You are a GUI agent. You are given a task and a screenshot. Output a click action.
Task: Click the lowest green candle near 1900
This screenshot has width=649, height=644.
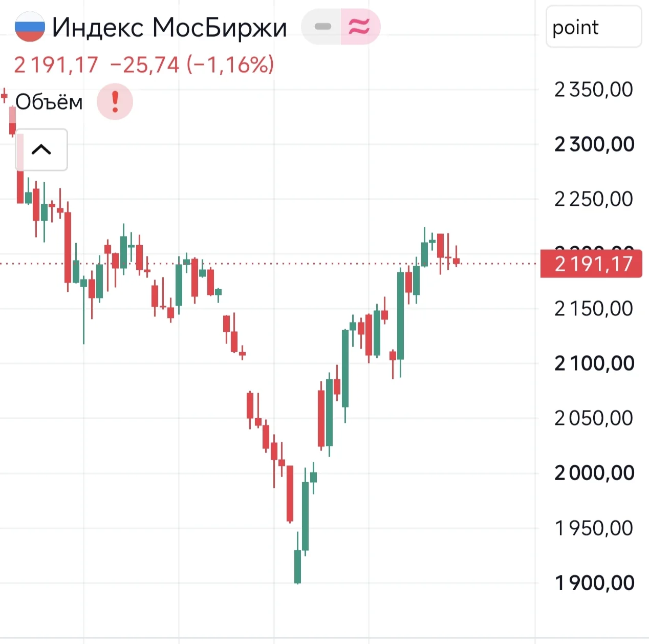click(x=297, y=566)
